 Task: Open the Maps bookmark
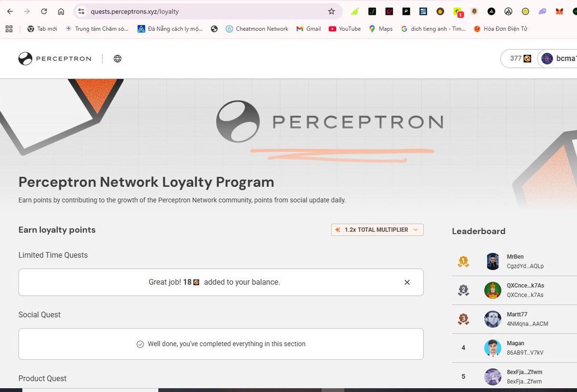pos(380,29)
